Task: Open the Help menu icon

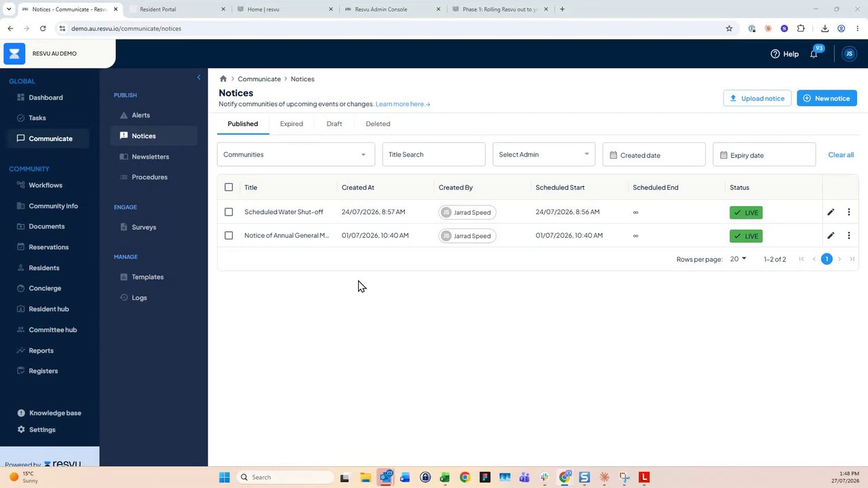Action: coord(775,54)
